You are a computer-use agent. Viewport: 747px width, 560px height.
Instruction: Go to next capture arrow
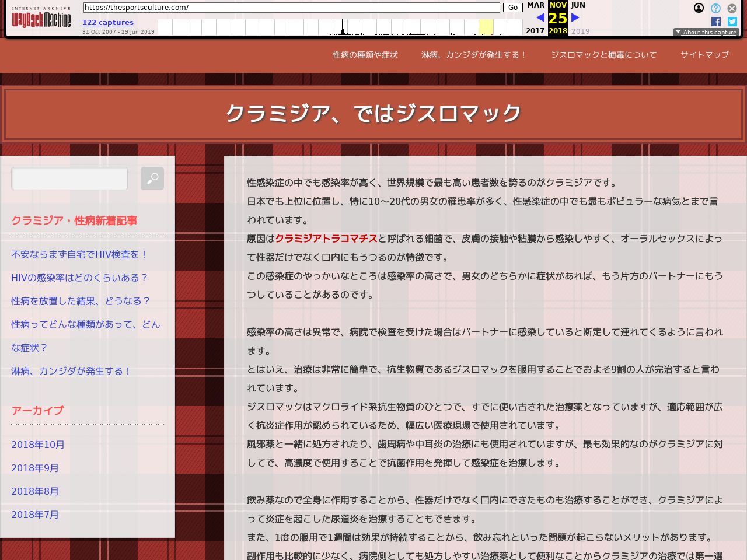(x=575, y=17)
